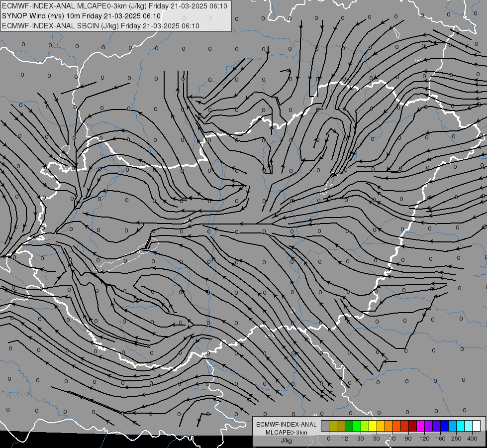Pick the dark maroon swatch after tick 90
The image size is (487, 448).
point(412,426)
